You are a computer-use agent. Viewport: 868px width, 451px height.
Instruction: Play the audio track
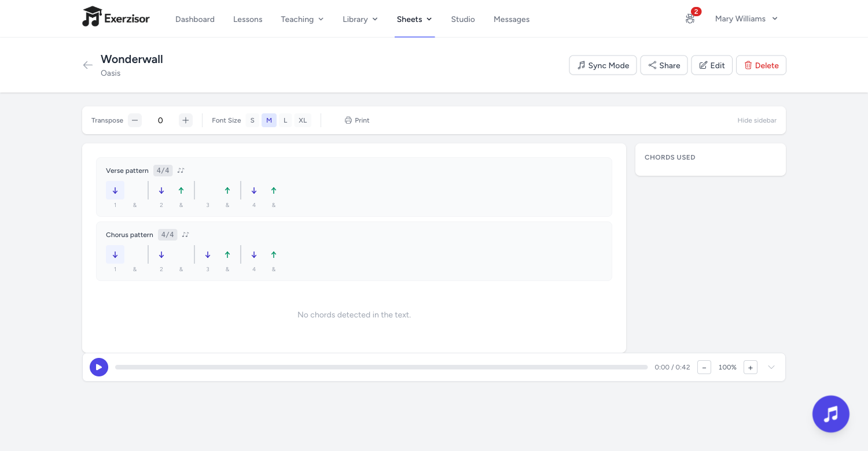click(x=99, y=367)
